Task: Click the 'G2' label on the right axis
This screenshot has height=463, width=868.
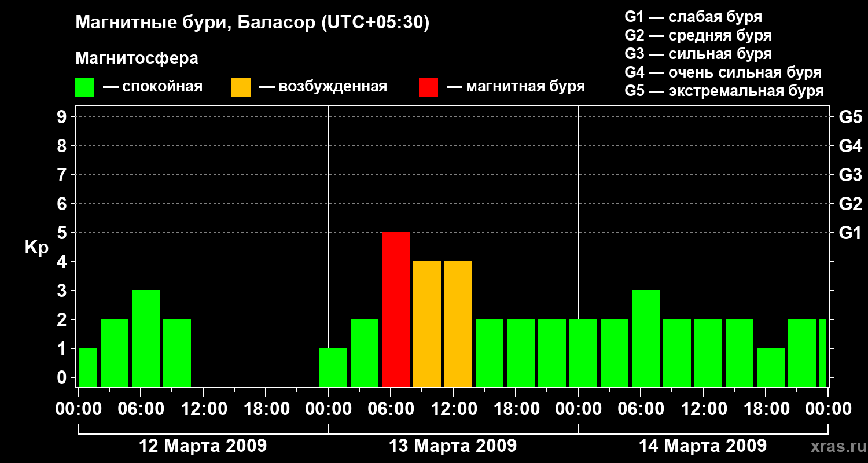Action: click(850, 204)
